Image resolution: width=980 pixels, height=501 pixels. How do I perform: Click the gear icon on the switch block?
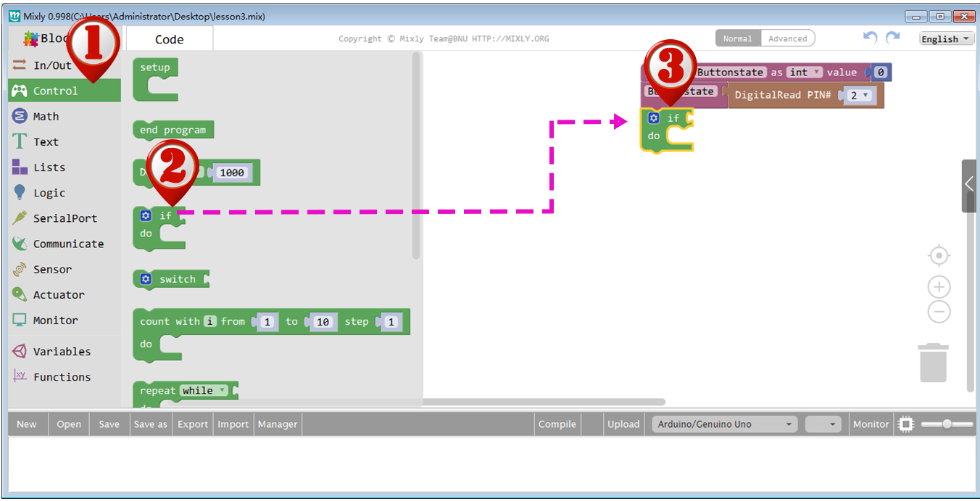[x=146, y=279]
